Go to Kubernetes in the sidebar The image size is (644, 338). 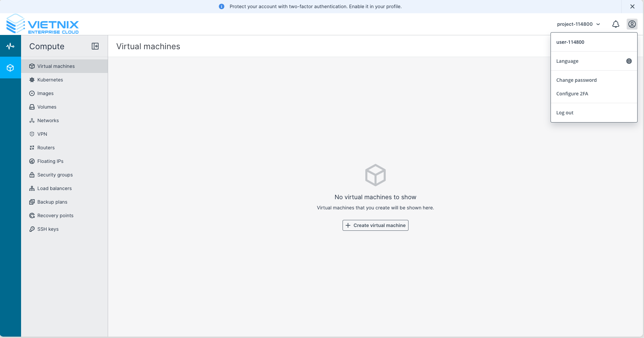(x=50, y=80)
